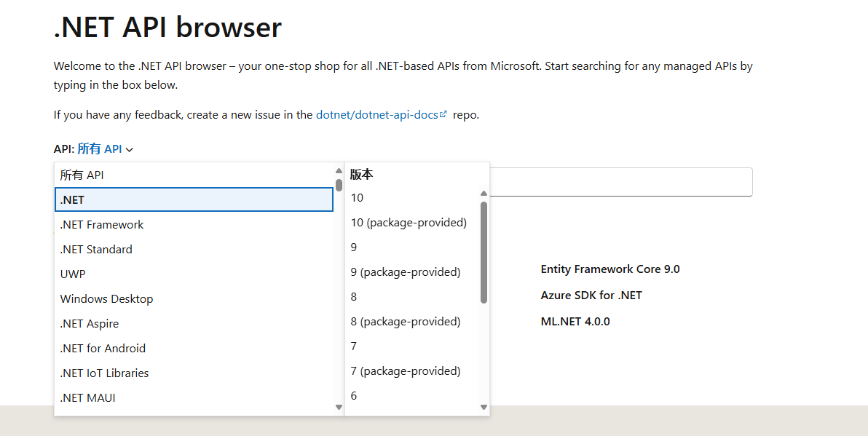
Task: Click the '版本' column header
Action: point(361,174)
